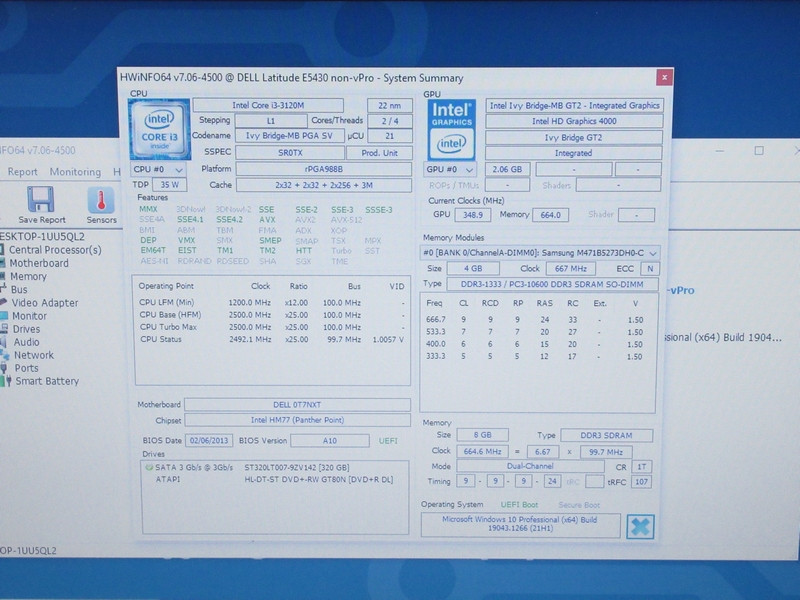Click the BIOS version A10 field
The height and width of the screenshot is (600, 800).
[330, 440]
